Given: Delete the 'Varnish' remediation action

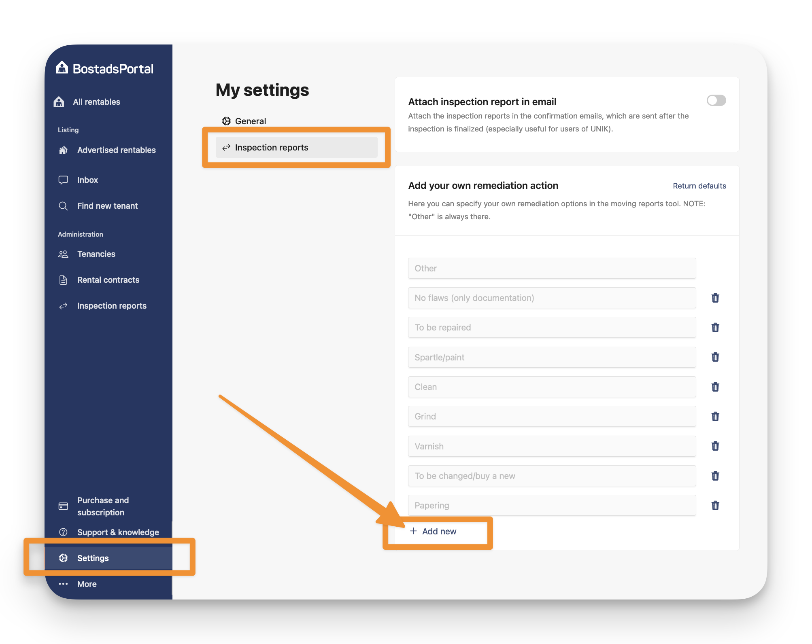Looking at the screenshot, I should pos(715,446).
